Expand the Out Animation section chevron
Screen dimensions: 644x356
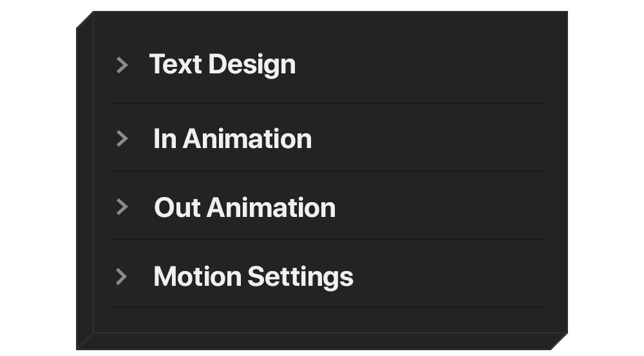(x=122, y=207)
